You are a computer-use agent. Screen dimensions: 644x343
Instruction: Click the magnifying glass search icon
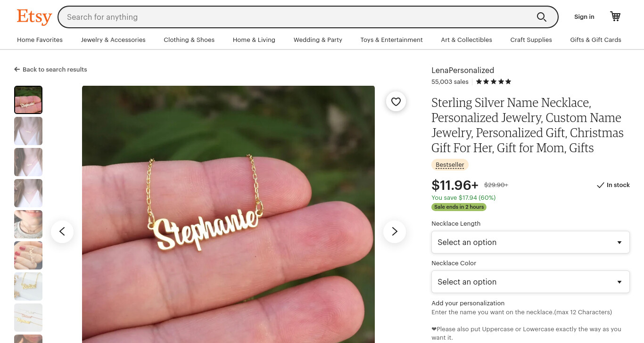pos(542,17)
